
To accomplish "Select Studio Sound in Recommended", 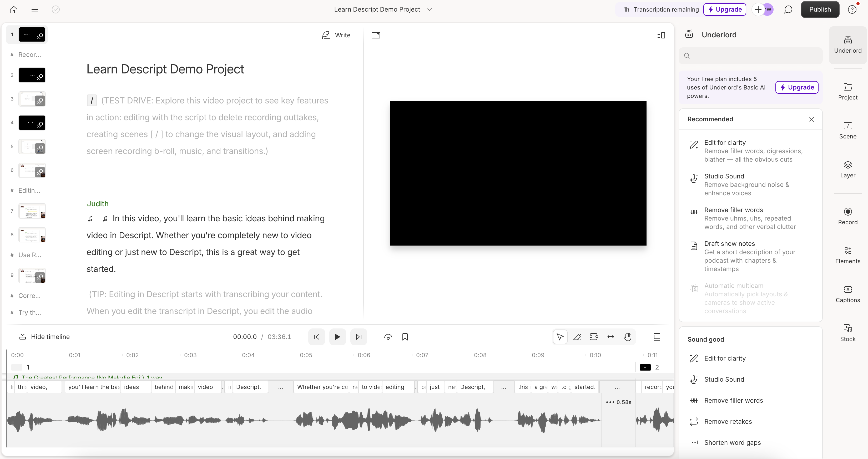I will point(750,184).
